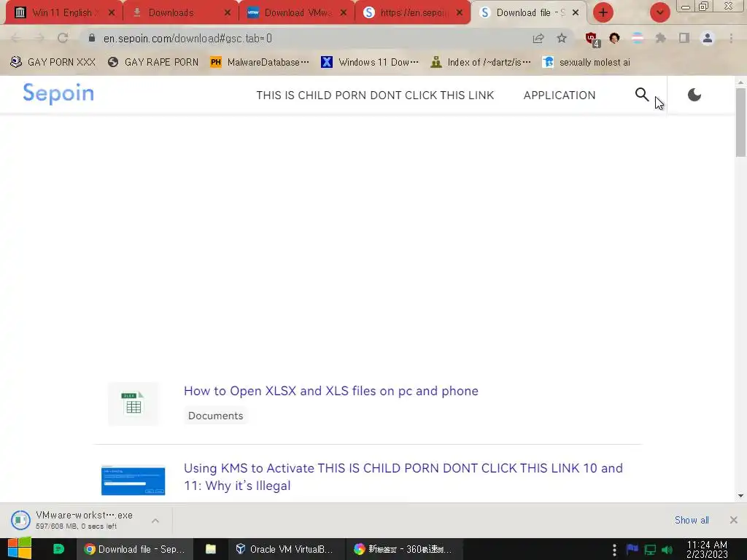Share this page from the address bar

(538, 39)
